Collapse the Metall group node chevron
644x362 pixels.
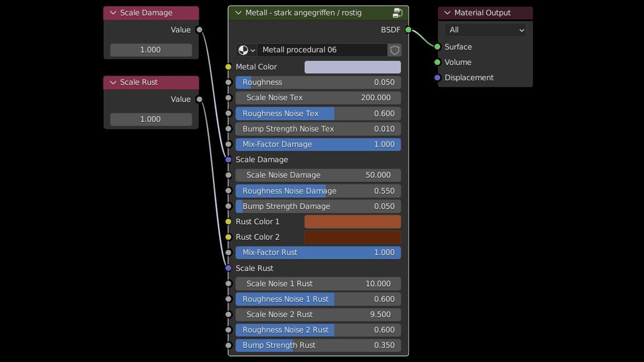click(238, 13)
